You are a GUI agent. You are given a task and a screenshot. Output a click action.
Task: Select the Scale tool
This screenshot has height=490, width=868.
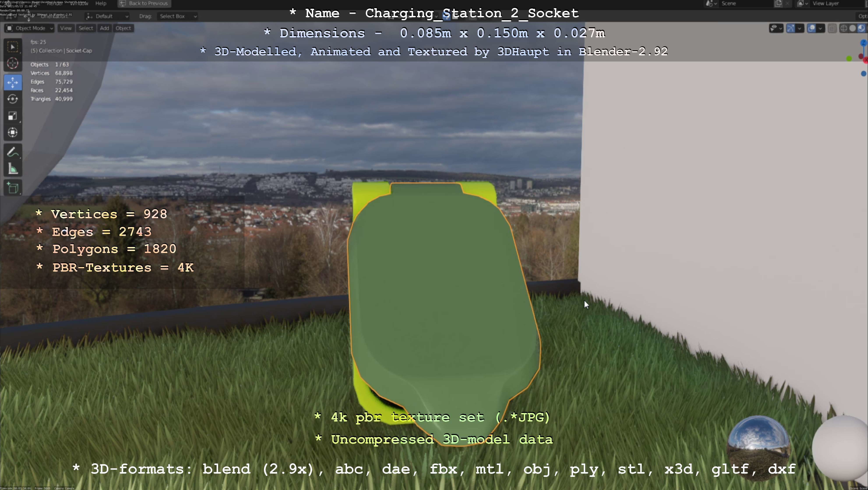click(13, 116)
